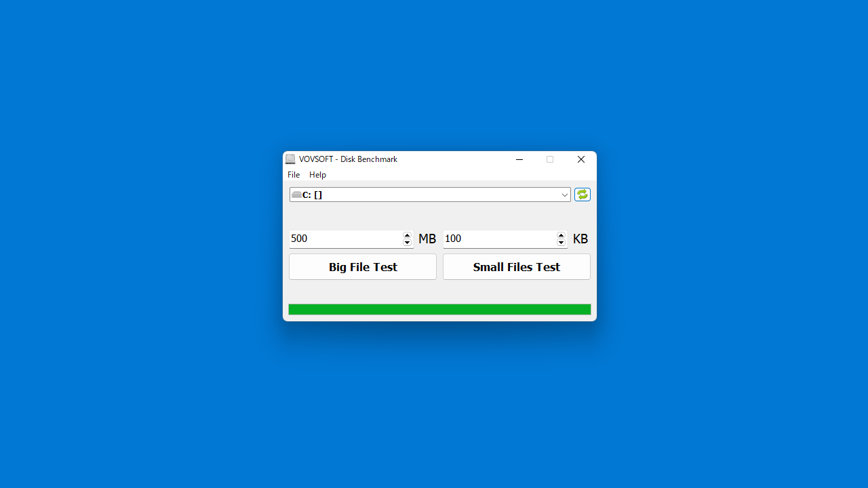Click the green progress bar
Viewport: 868px width, 488px height.
(x=439, y=309)
